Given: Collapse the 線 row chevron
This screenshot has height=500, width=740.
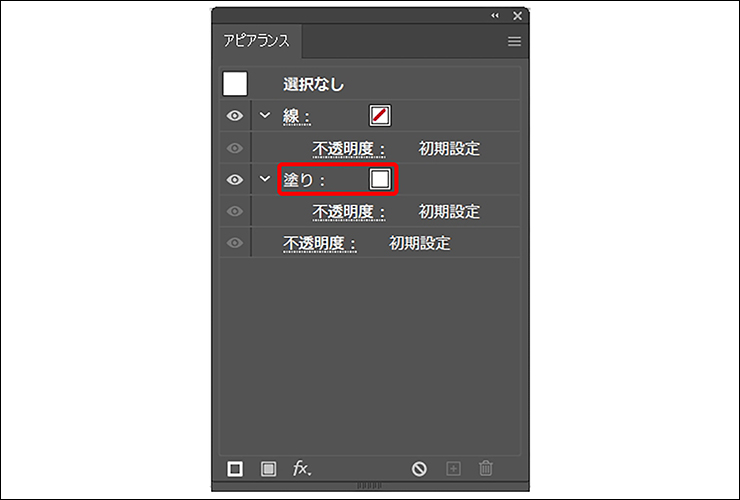Looking at the screenshot, I should [x=265, y=116].
